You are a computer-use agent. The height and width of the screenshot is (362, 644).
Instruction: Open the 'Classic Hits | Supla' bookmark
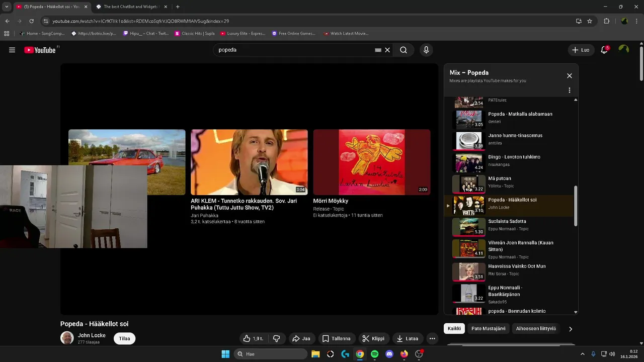coord(195,34)
